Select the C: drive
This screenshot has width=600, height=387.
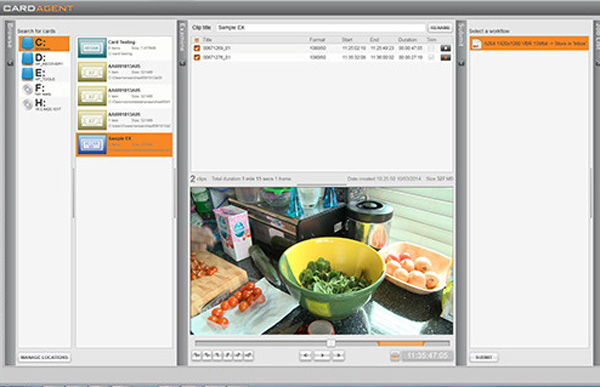coord(44,44)
